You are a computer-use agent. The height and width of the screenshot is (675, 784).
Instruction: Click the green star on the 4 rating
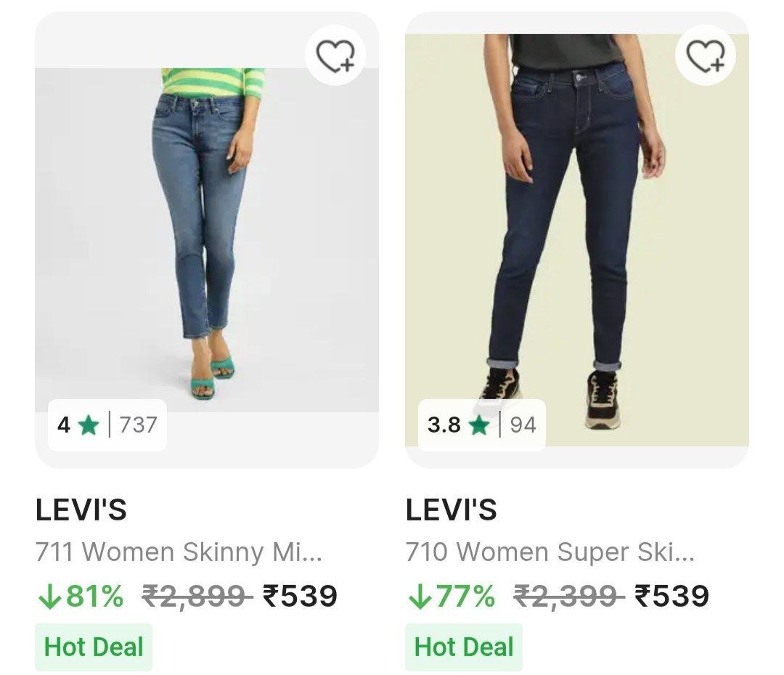(89, 425)
